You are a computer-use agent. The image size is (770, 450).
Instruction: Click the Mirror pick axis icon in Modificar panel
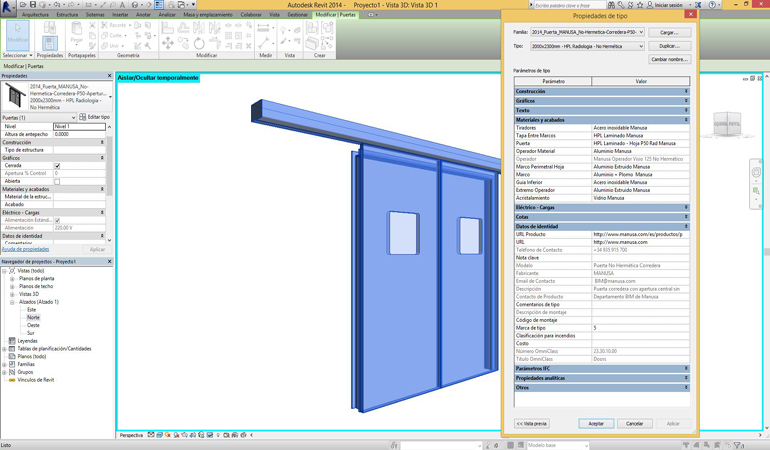click(x=199, y=28)
